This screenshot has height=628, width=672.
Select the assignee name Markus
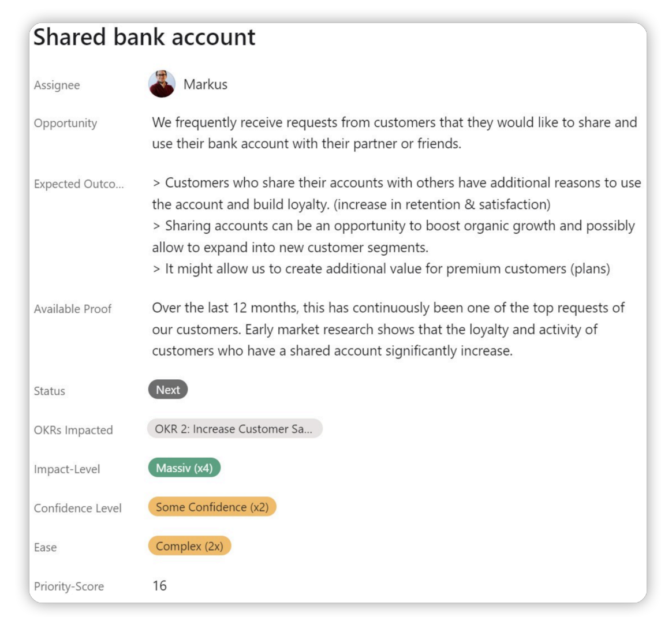tap(205, 85)
